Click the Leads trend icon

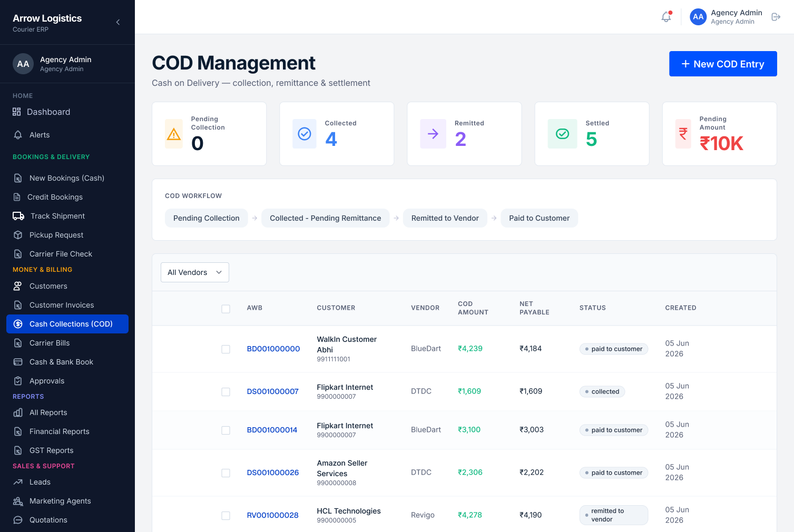[x=18, y=482]
